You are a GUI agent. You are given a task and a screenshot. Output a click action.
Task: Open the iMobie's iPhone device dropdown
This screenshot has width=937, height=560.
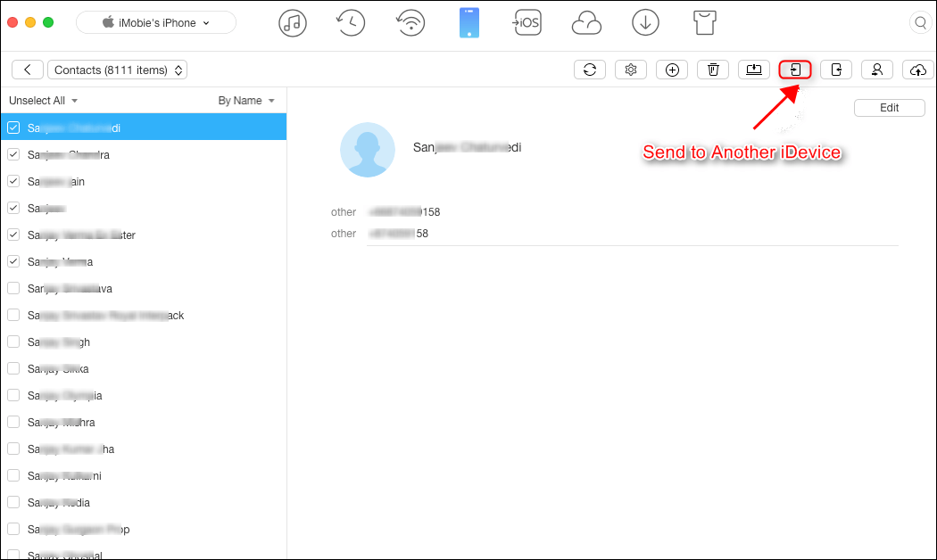pyautogui.click(x=156, y=23)
